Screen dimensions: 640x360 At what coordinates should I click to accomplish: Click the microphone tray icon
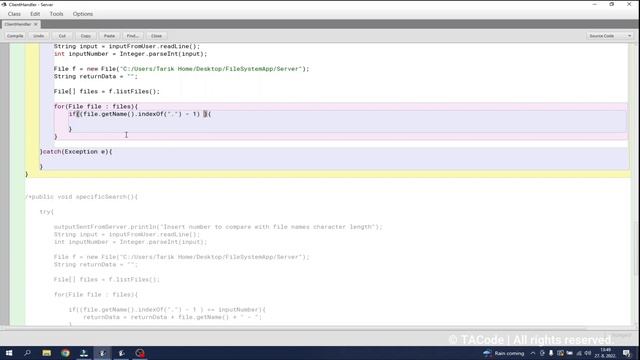point(551,353)
